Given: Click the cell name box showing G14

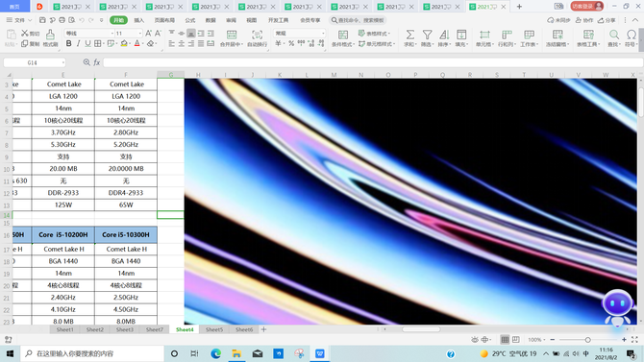Looking at the screenshot, I should coord(35,62).
